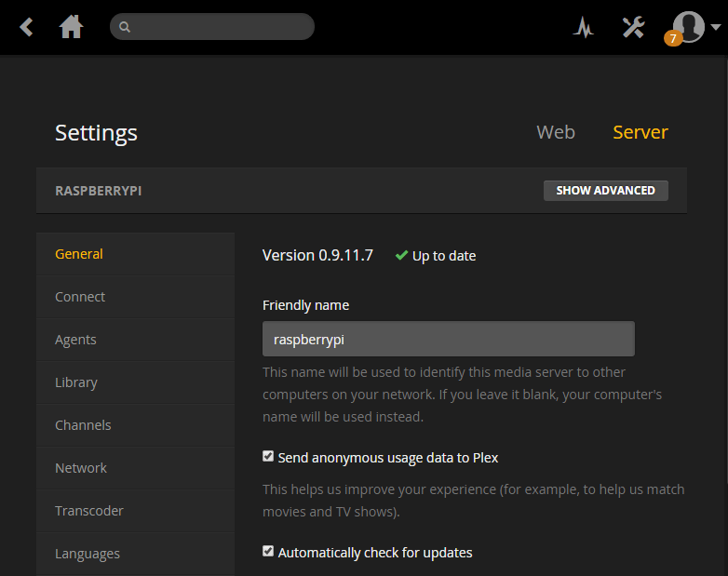This screenshot has height=576, width=728.
Task: Open the orange notification badge showing 7
Action: (672, 39)
